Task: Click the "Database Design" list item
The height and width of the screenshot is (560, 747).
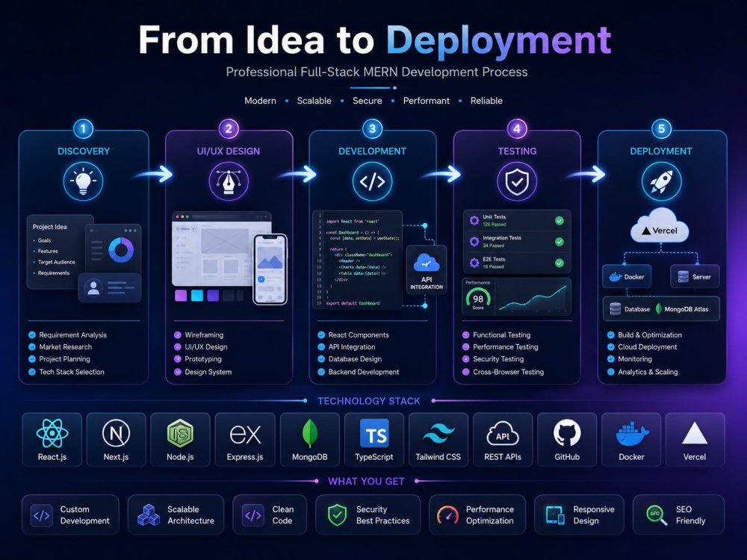Action: (355, 359)
